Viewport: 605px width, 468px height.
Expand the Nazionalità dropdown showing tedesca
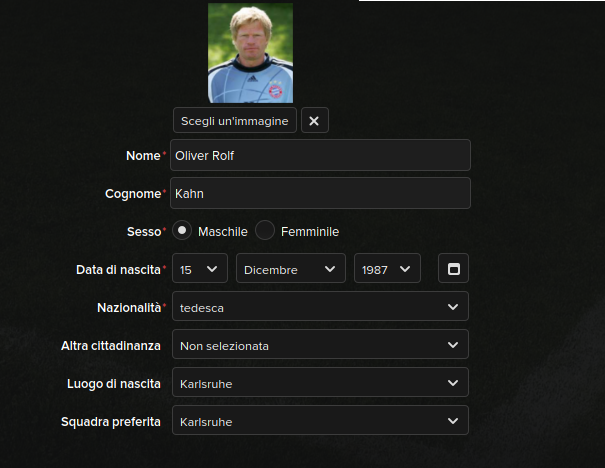pos(320,306)
